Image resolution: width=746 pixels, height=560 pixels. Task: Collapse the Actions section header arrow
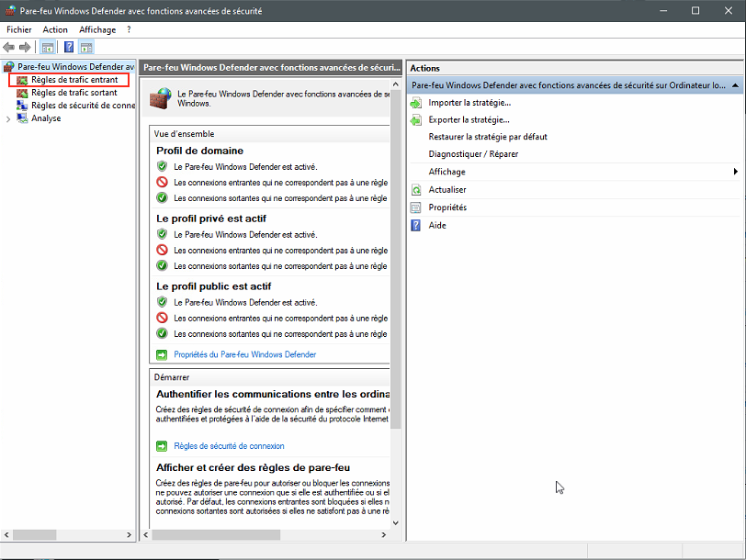[736, 85]
